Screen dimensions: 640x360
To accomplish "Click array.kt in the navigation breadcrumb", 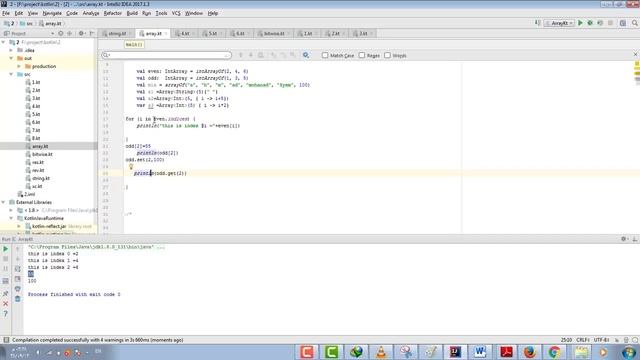I will coord(50,23).
